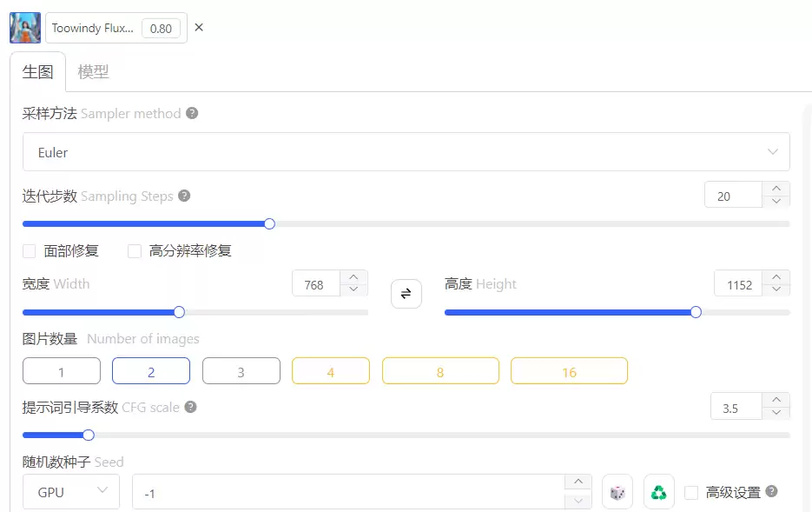This screenshot has width=812, height=512.
Task: Adjust the Sampling Steps slider handle
Action: (269, 224)
